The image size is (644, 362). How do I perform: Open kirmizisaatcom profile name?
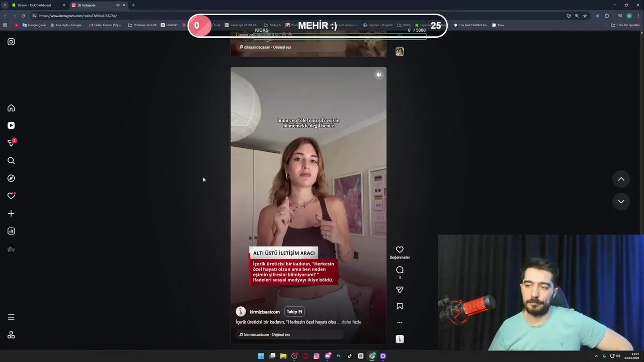point(265,312)
